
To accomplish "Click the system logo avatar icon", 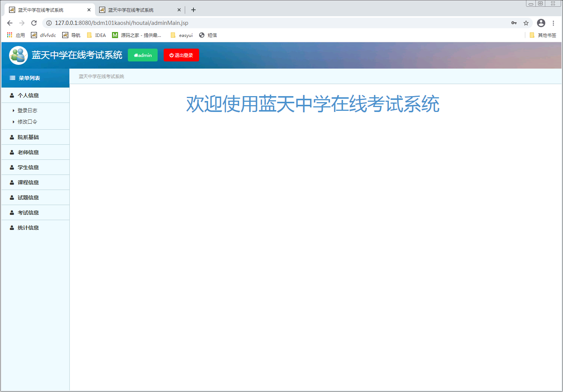I will (18, 55).
